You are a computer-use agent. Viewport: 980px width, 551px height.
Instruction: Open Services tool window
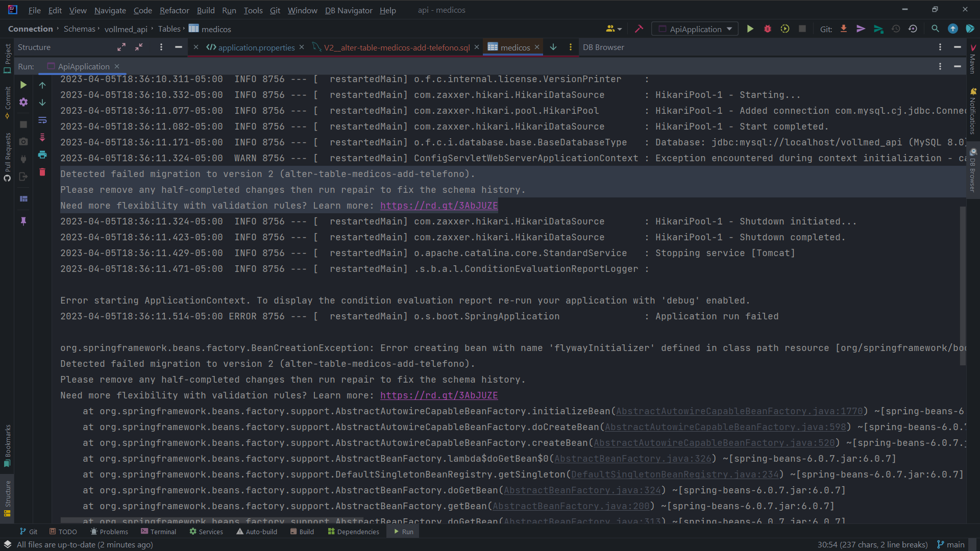pos(206,532)
